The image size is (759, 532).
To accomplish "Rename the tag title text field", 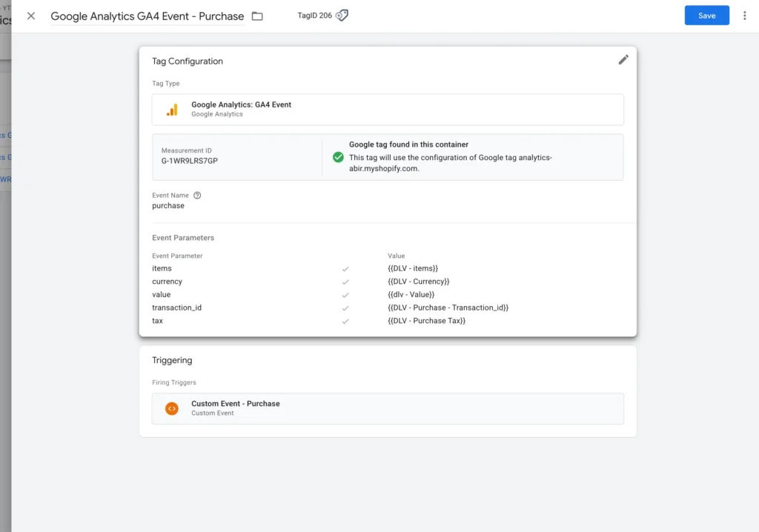I will point(146,15).
